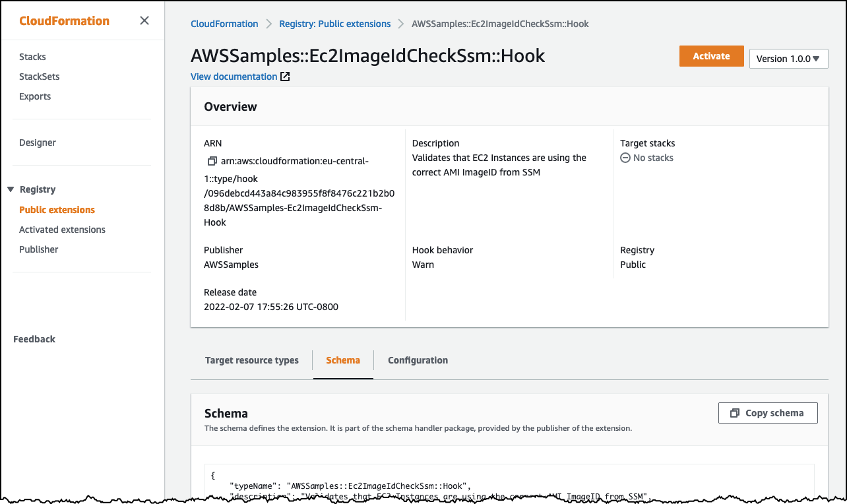Copy schema to clipboard
Image resolution: width=847 pixels, height=504 pixels.
tap(768, 413)
